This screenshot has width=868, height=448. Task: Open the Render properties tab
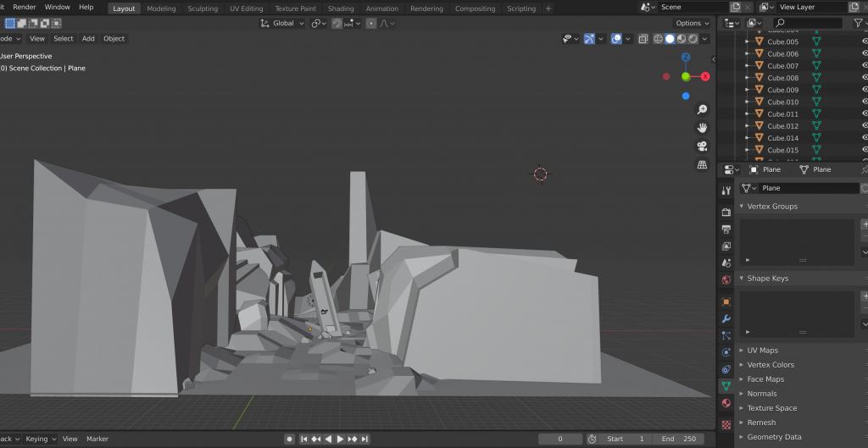(726, 212)
